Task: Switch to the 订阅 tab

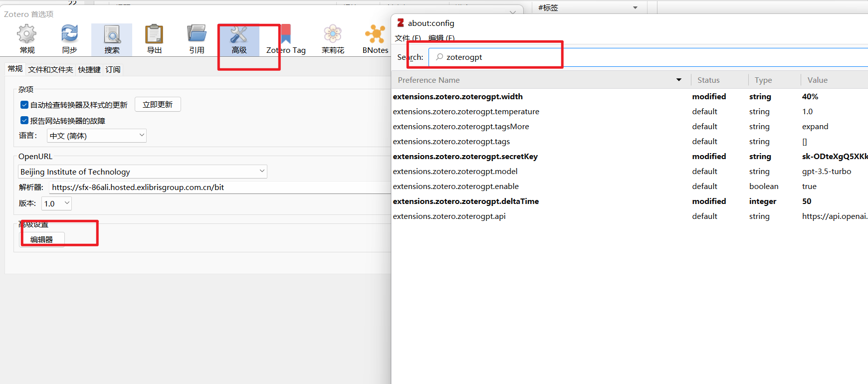Action: click(x=113, y=69)
